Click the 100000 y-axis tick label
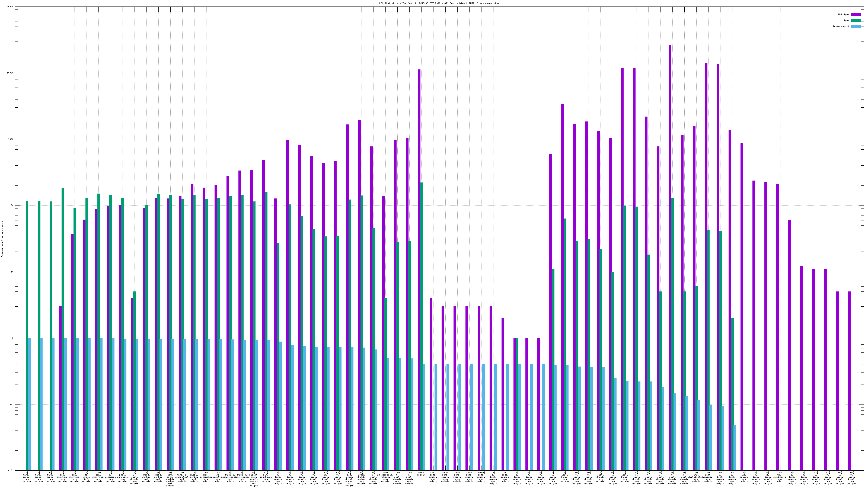 (x=10, y=7)
